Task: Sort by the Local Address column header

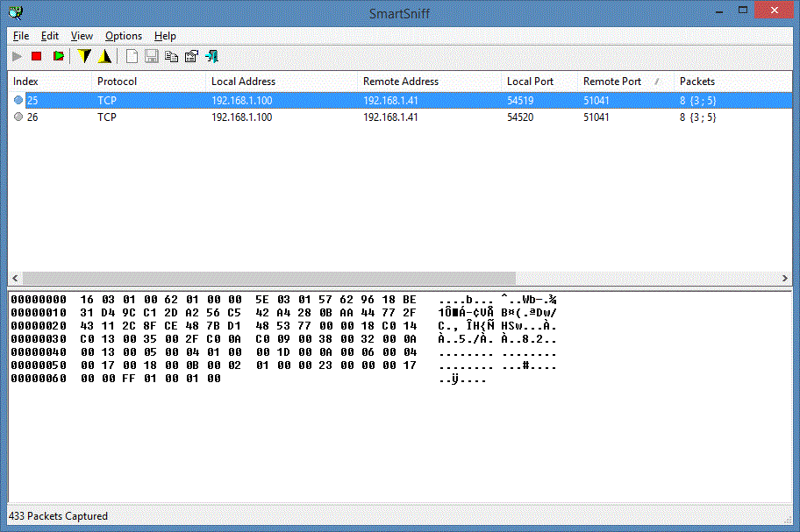Action: coord(282,82)
